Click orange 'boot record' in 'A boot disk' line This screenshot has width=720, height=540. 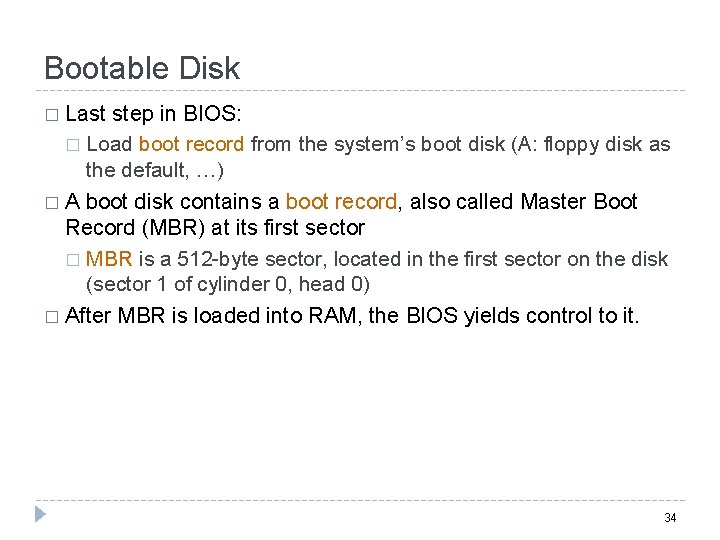pyautogui.click(x=342, y=202)
